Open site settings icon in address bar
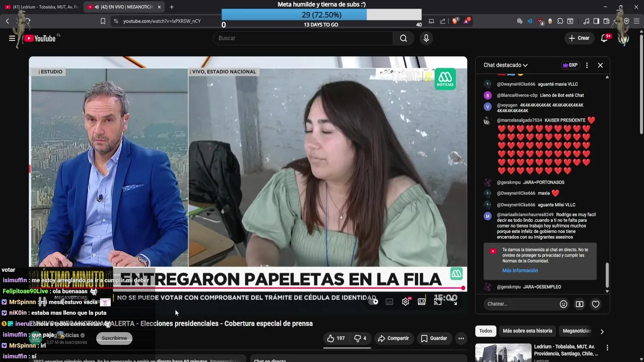The height and width of the screenshot is (362, 644). click(116, 21)
